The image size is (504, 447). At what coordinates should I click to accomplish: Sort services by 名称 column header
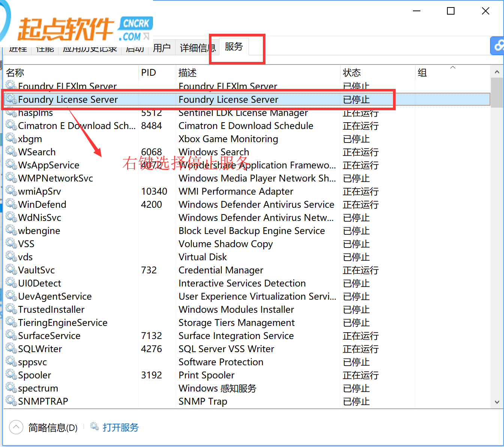point(15,72)
